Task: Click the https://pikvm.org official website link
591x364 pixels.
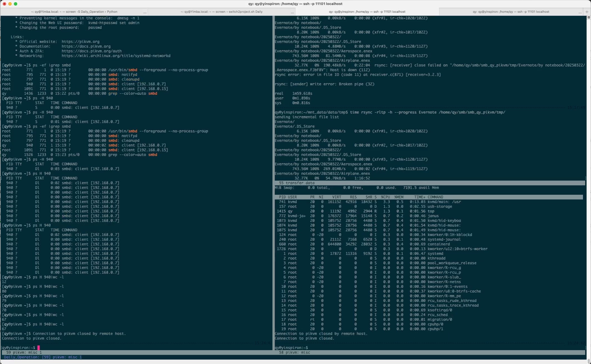Action: 80,42
